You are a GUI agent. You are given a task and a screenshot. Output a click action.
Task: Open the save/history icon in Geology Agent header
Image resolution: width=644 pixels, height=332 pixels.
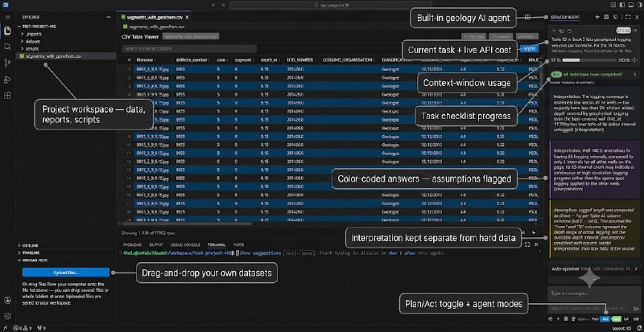(x=606, y=17)
